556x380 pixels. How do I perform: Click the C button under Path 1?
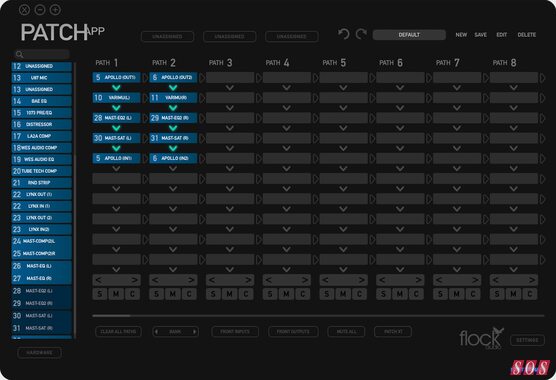click(x=132, y=294)
